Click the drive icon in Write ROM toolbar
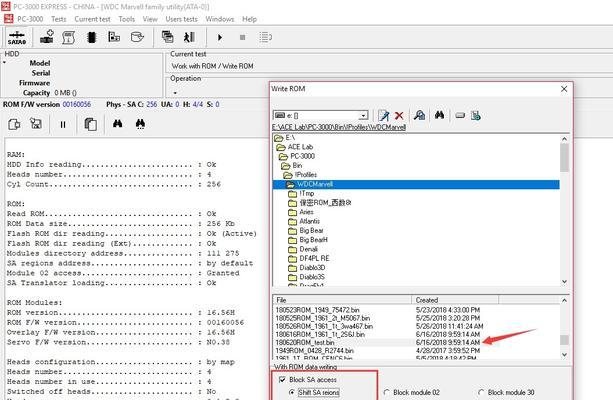Screen dimensions: 613x400 [460, 115]
